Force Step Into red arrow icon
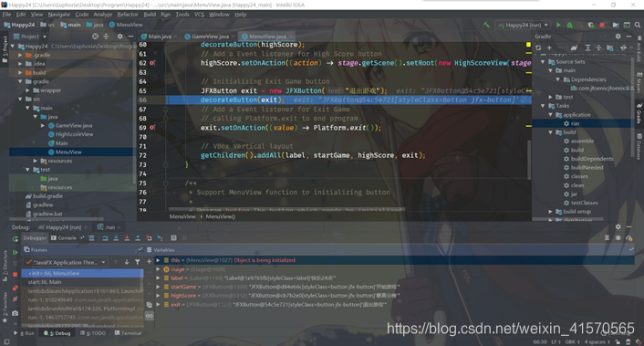Viewport: 644px width, 346px height. (x=127, y=238)
